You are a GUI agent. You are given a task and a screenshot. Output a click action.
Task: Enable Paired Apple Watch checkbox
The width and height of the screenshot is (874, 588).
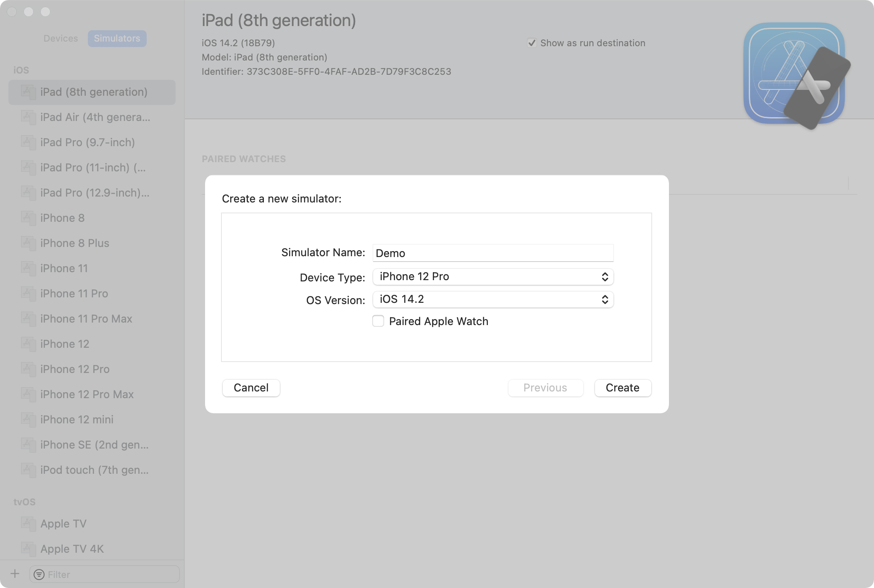tap(378, 321)
